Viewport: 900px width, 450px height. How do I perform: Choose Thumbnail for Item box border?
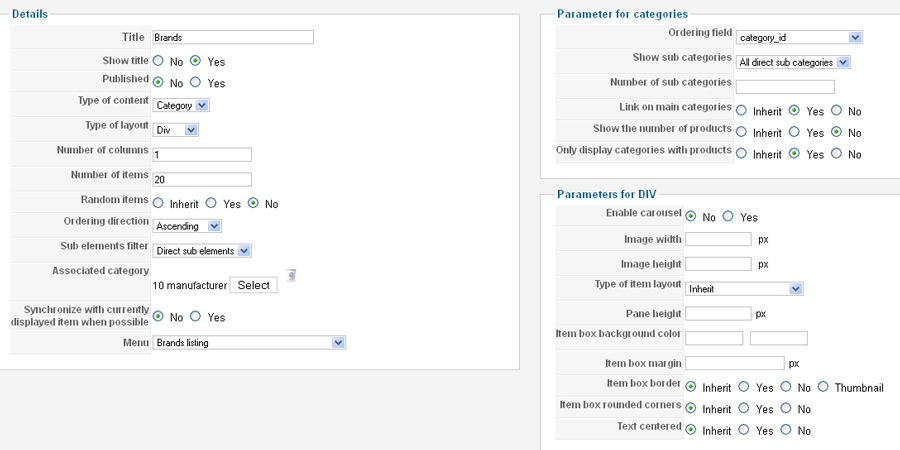(x=823, y=387)
